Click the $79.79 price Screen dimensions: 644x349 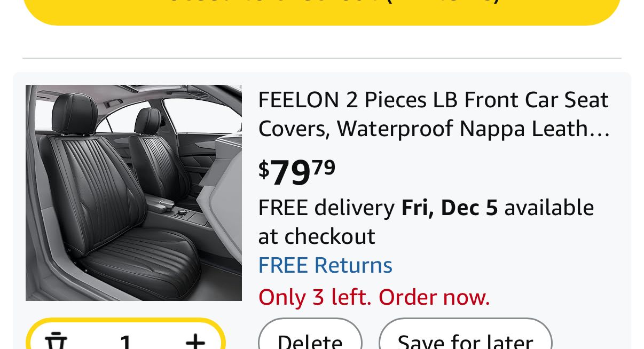297,172
